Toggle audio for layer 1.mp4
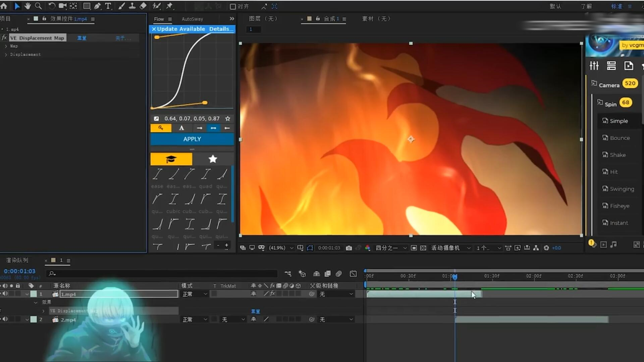 5,294
